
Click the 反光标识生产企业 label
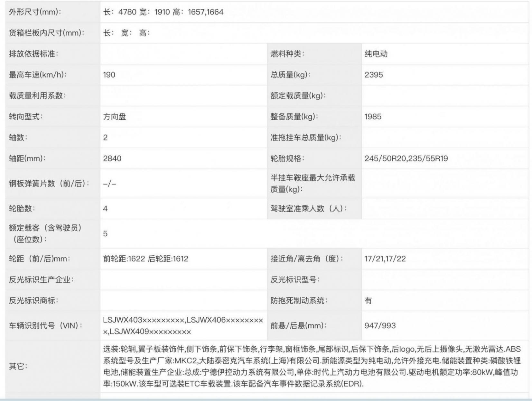[x=42, y=279]
